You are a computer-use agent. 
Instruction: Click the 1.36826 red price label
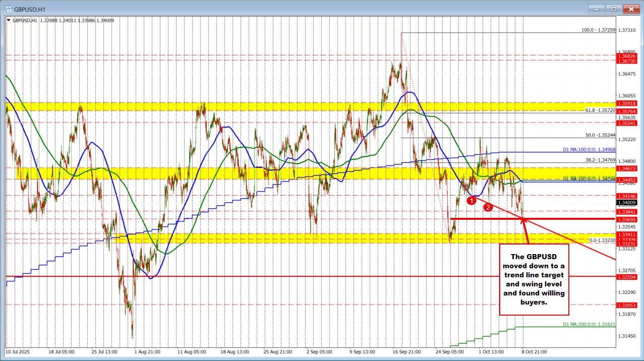pos(627,55)
